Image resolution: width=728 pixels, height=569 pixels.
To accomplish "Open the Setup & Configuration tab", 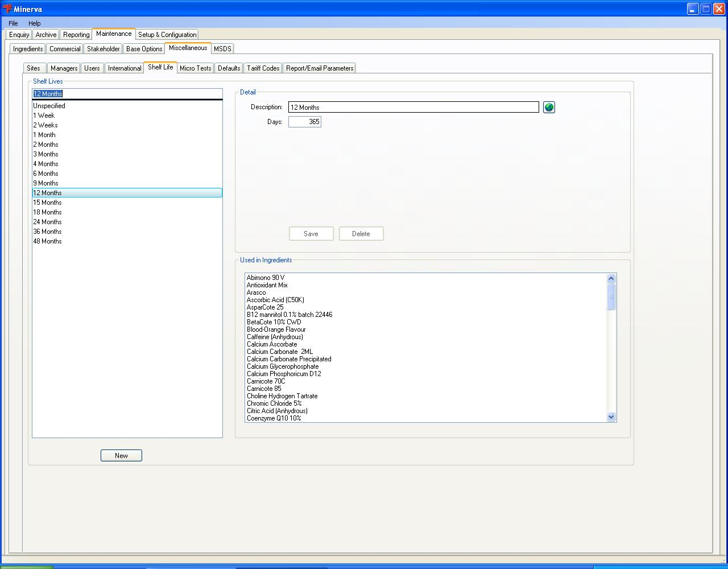I will 167,35.
